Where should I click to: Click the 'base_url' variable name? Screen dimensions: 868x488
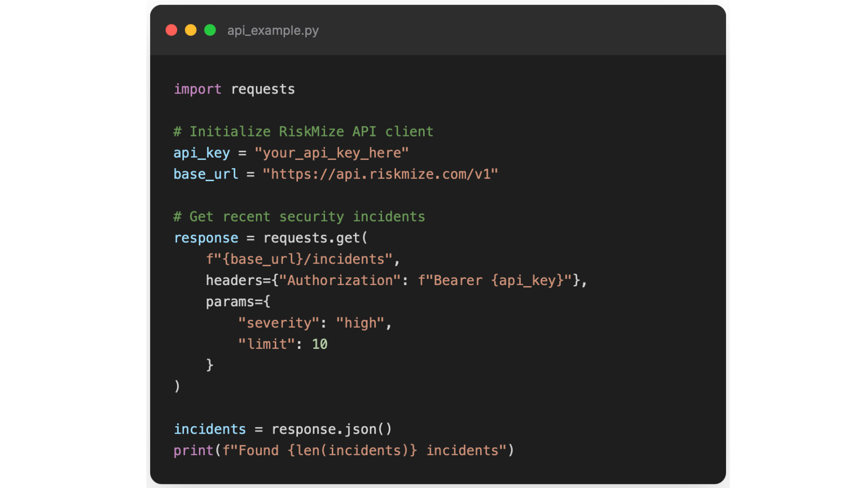point(206,174)
